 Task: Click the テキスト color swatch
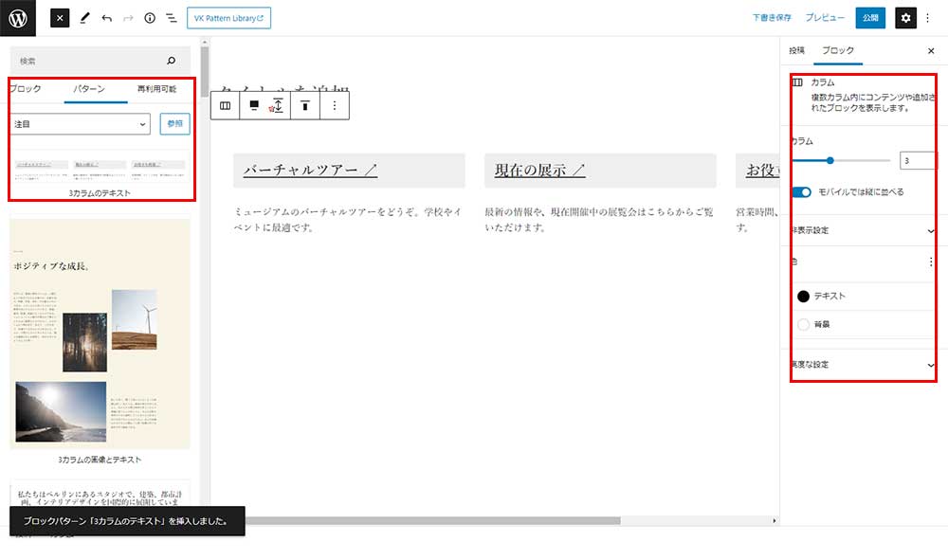[804, 297]
